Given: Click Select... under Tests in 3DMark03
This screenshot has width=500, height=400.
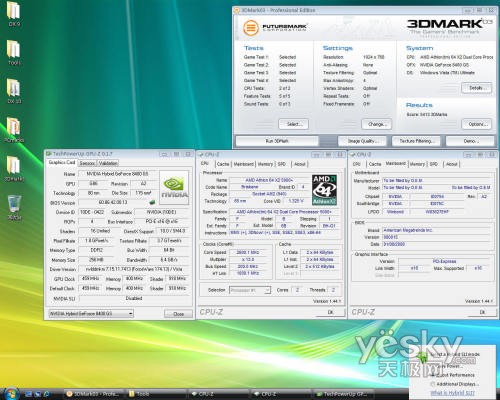Looking at the screenshot, I should [294, 124].
